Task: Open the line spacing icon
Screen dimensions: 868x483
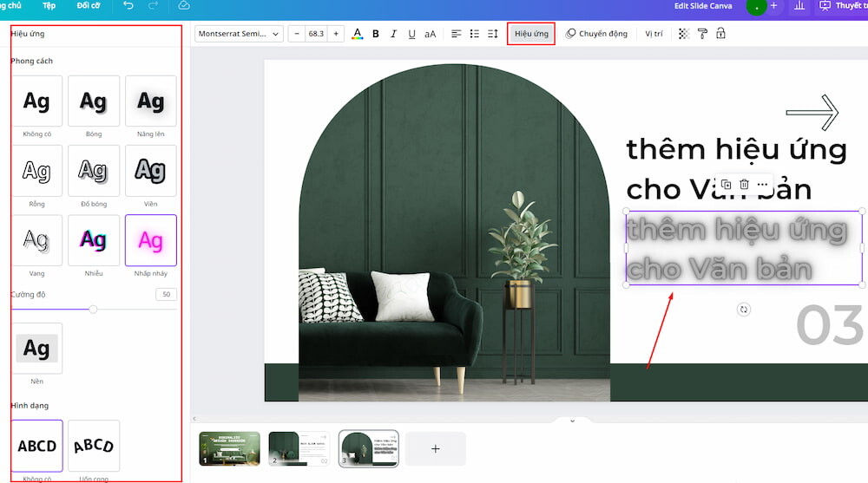Action: click(493, 34)
